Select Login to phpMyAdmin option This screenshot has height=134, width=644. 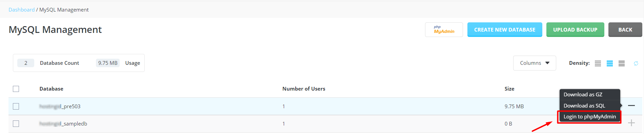[589, 117]
